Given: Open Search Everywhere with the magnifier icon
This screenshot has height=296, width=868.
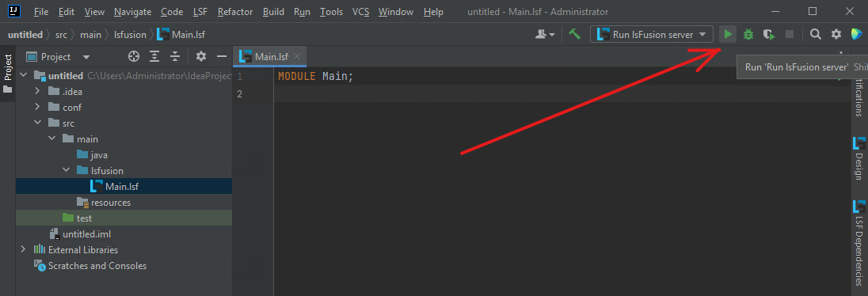Looking at the screenshot, I should pos(816,34).
